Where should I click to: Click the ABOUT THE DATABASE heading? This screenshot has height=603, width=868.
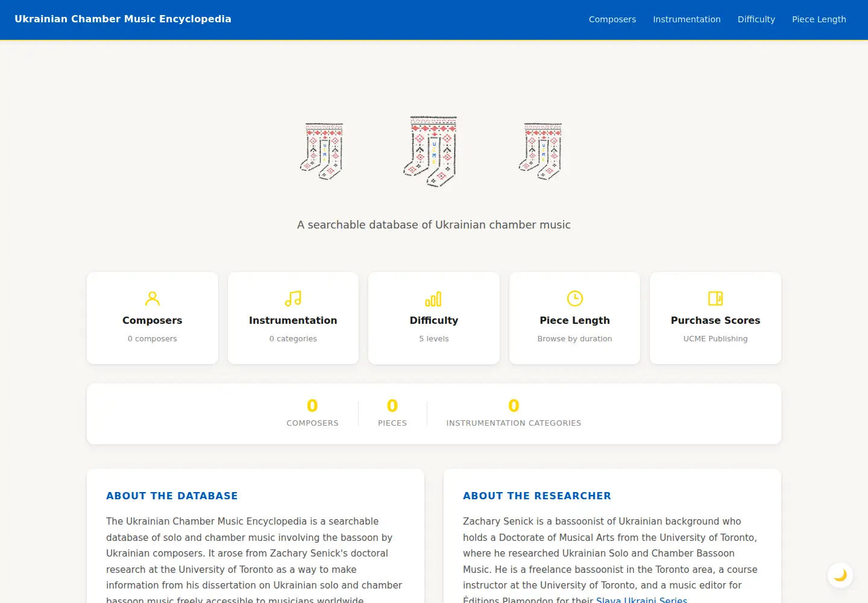[x=172, y=496]
